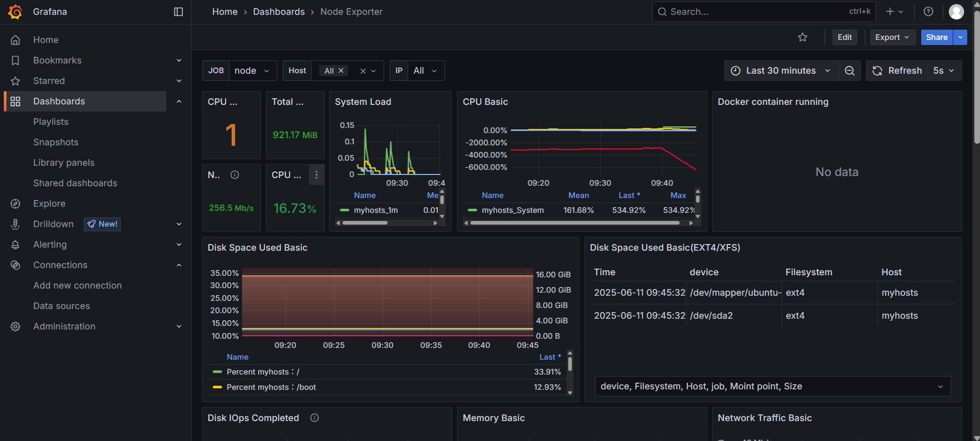Click the Home house icon in sidebar
Screen dimensions: 980x441
pos(15,40)
